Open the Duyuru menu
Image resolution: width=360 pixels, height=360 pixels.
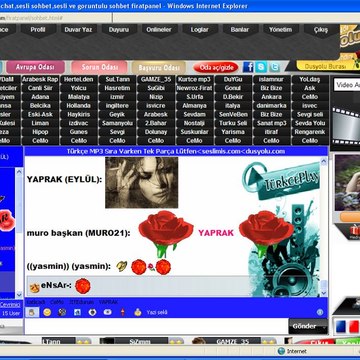[119, 30]
